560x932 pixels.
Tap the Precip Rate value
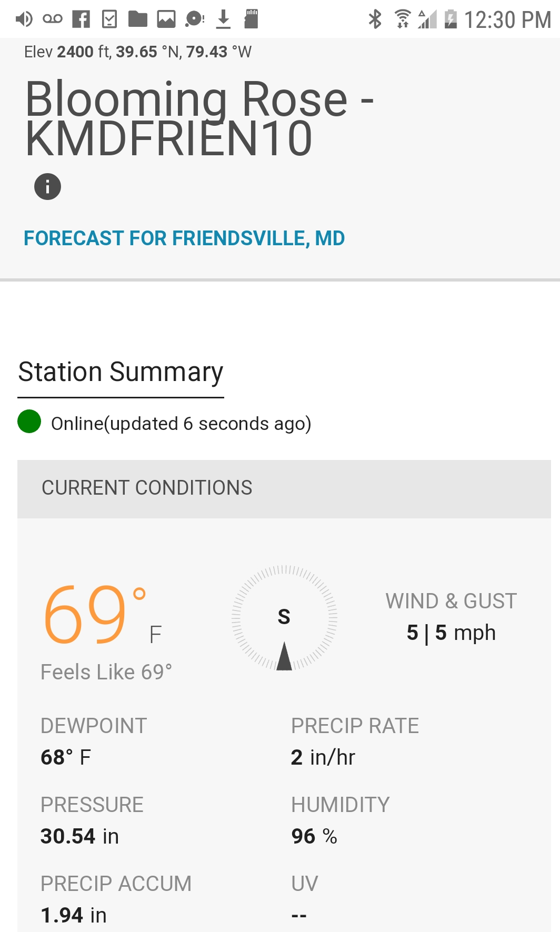323,757
